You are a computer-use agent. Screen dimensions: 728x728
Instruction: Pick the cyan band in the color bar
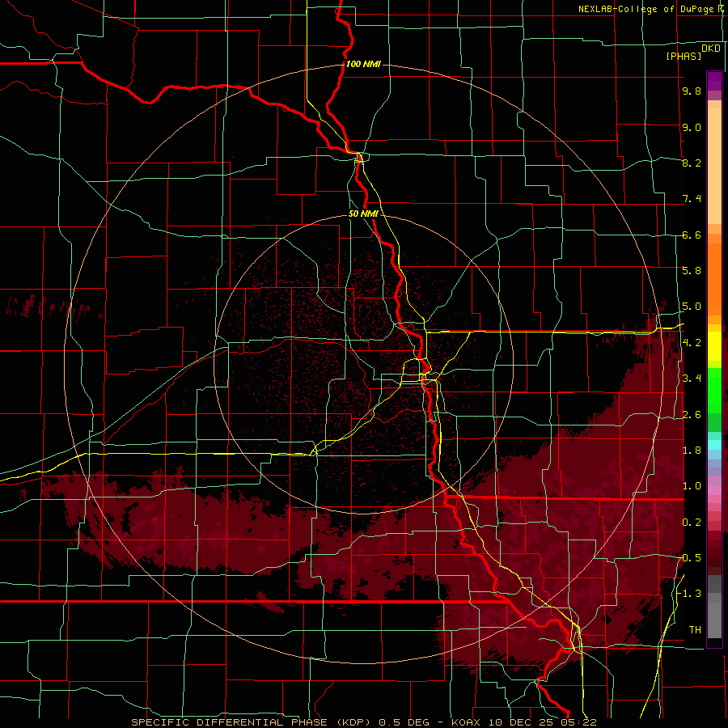click(x=714, y=445)
